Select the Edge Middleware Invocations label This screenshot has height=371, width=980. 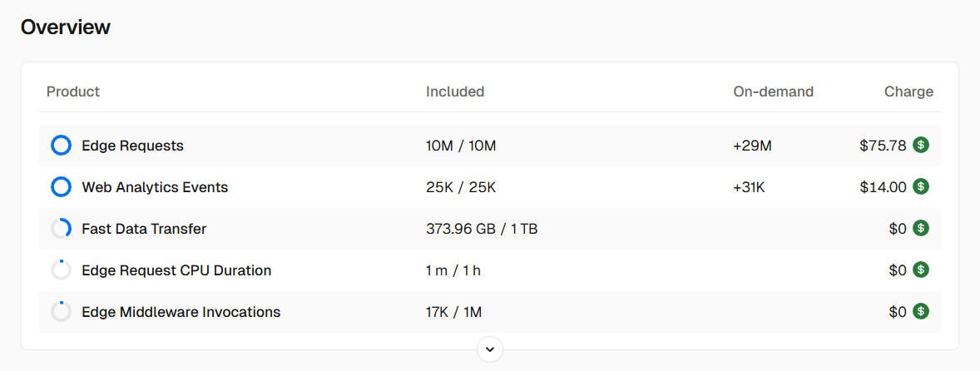tap(181, 312)
